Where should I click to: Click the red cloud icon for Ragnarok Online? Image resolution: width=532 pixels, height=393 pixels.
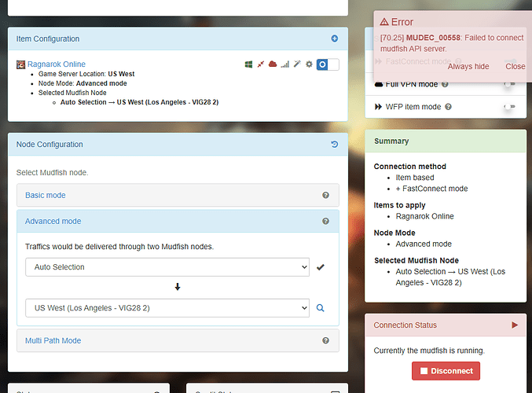click(273, 64)
